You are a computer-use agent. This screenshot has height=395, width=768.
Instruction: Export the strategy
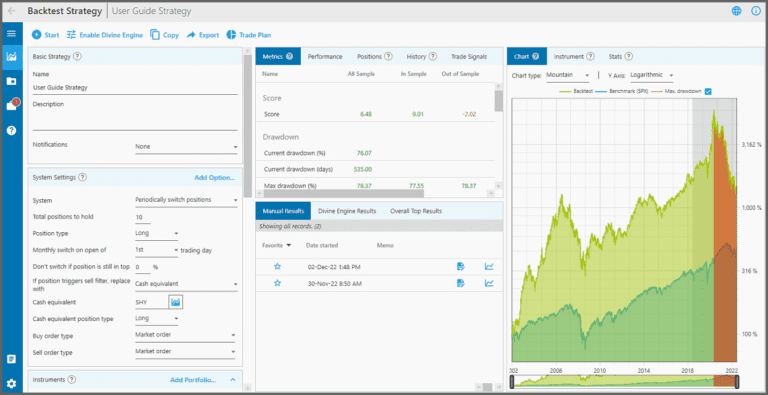point(203,35)
